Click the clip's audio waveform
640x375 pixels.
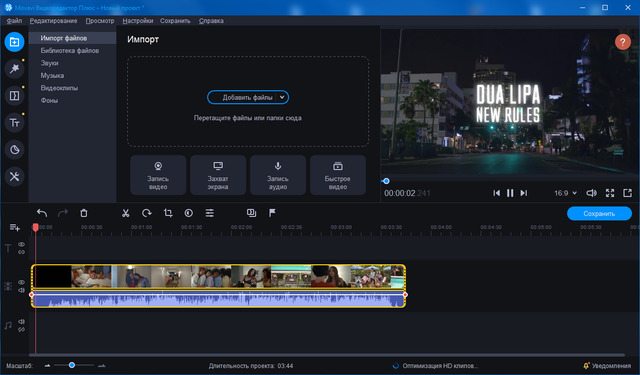point(218,300)
